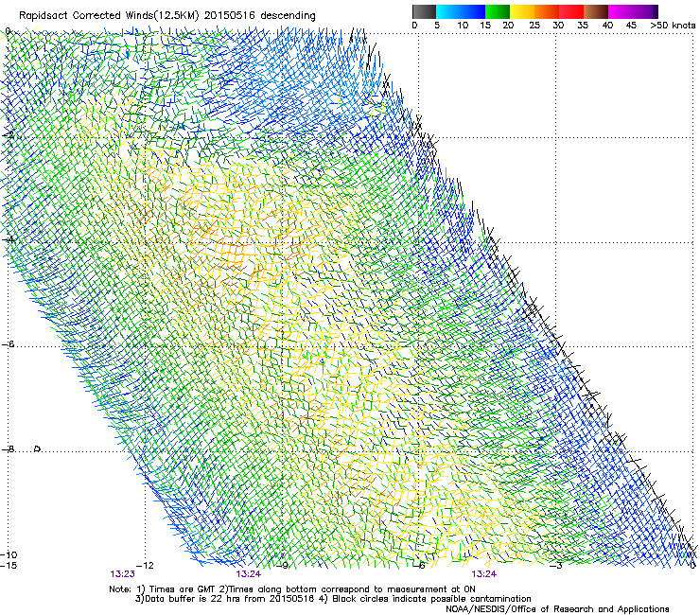The width and height of the screenshot is (700, 615).
Task: Click the title text 'Rapidscat Corrected Winds(12.5KM)'
Action: 109,16
